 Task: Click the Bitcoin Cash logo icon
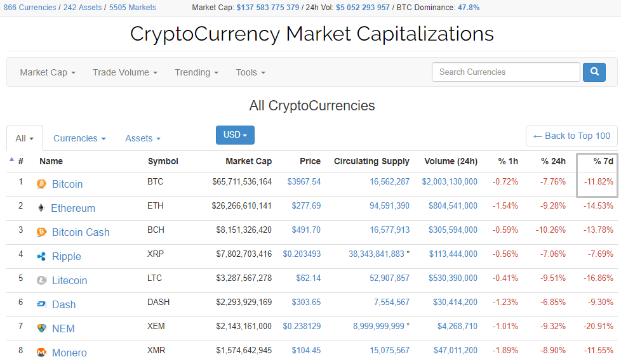(42, 232)
